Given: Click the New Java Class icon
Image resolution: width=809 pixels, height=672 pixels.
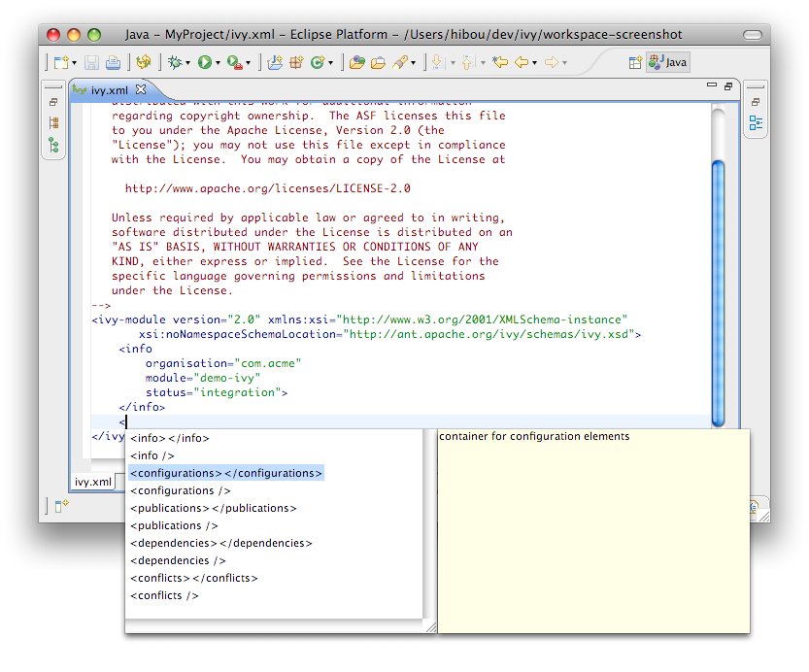Looking at the screenshot, I should (318, 63).
